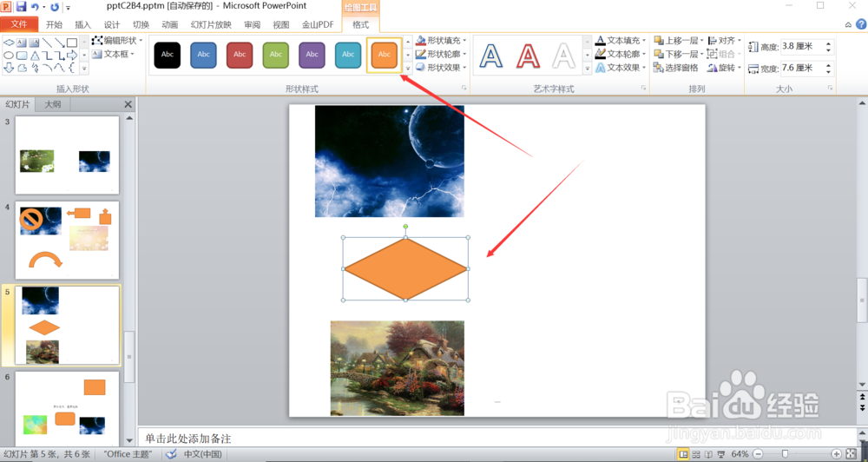Select the triangle shape in shapes gallery
868x462 pixels.
(x=35, y=56)
